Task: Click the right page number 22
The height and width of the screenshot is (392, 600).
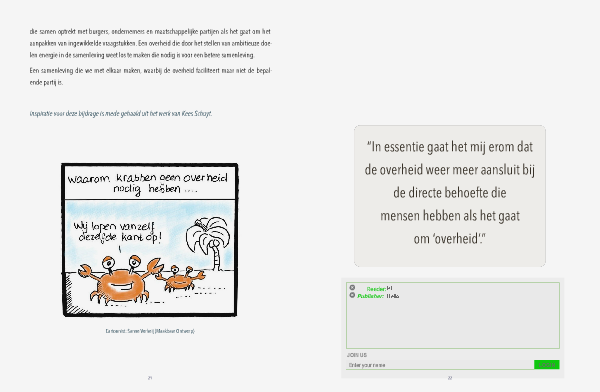Action: tap(450, 378)
